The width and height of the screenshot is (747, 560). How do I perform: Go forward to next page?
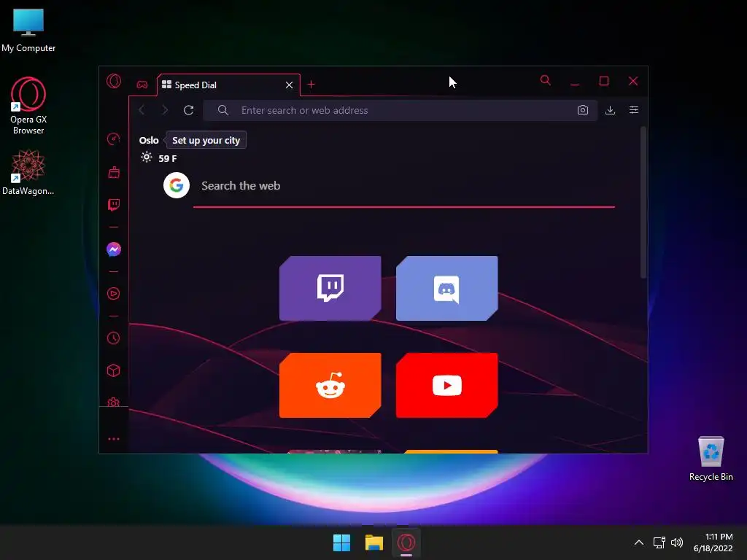[x=165, y=110]
